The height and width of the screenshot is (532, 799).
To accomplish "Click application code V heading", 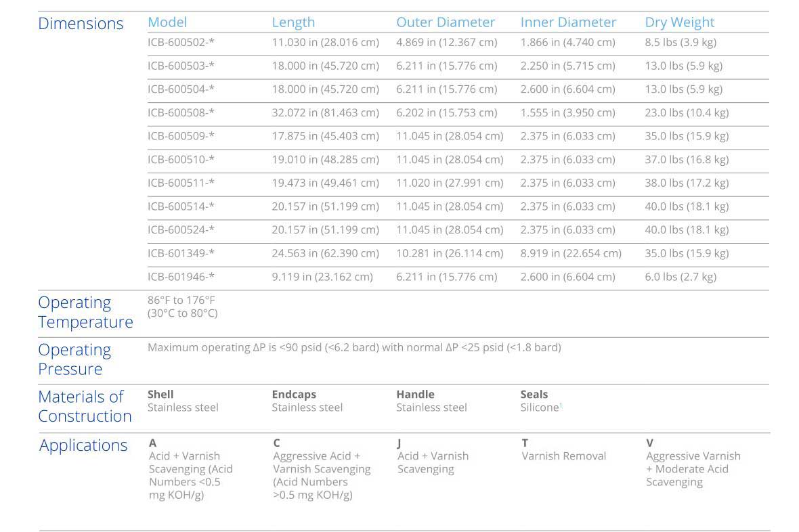I will 649,443.
